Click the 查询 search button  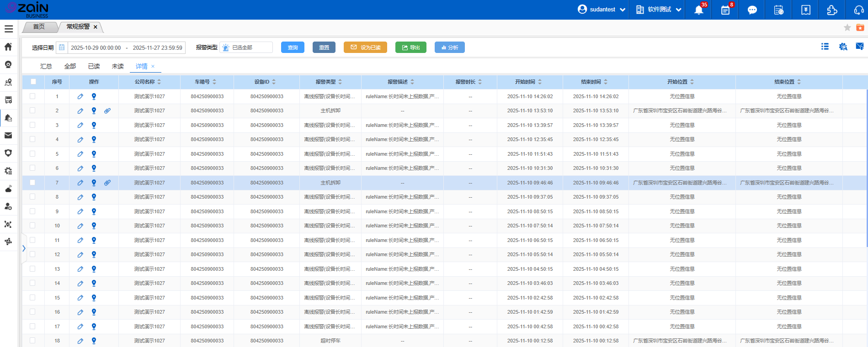(293, 47)
